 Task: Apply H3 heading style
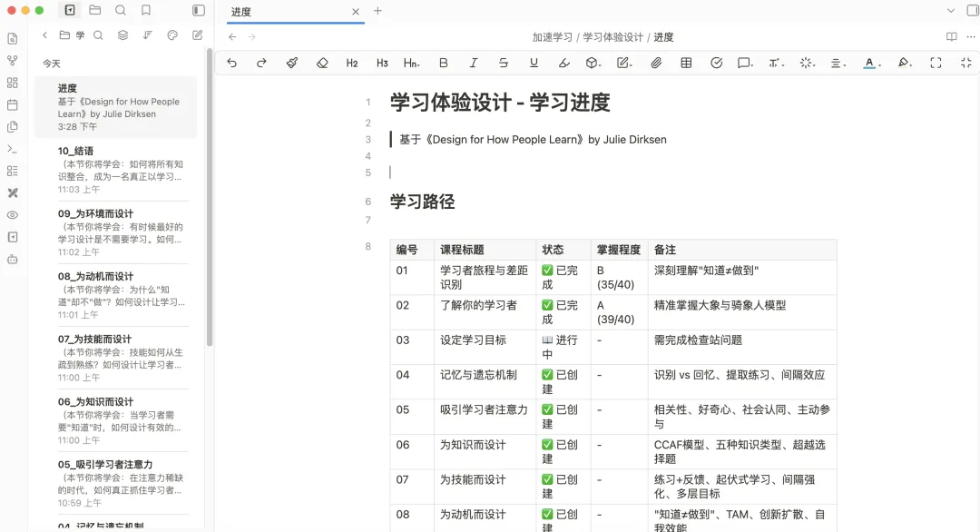pyautogui.click(x=382, y=63)
